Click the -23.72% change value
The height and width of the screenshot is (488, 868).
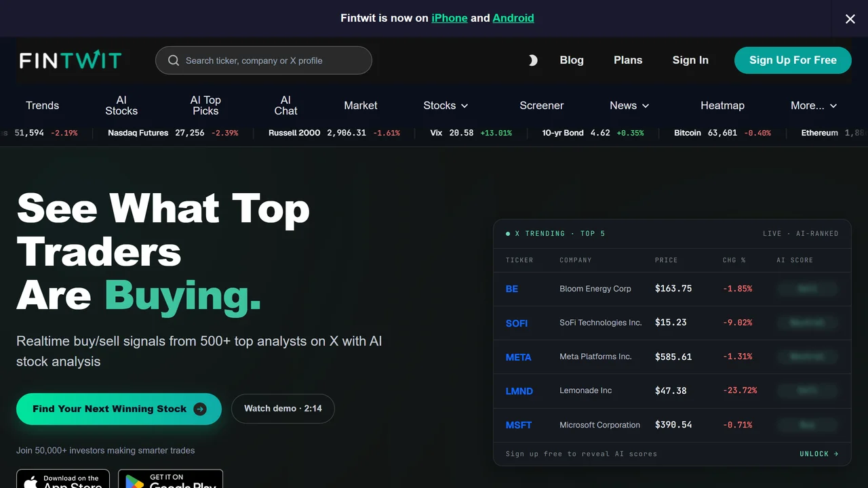click(740, 390)
